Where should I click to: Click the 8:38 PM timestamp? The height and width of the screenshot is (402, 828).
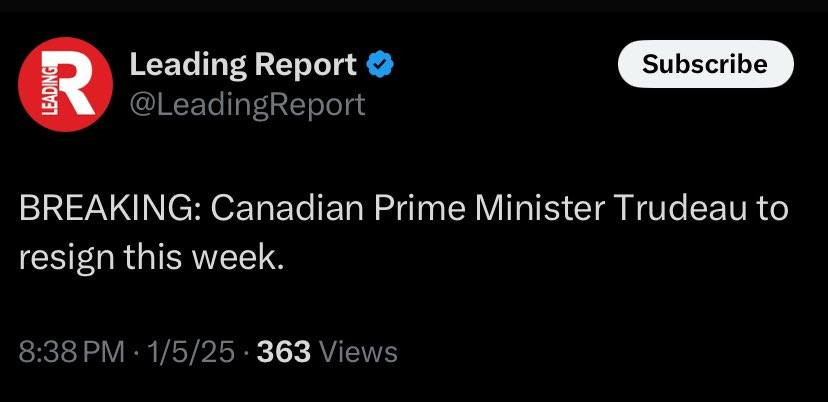(x=70, y=352)
